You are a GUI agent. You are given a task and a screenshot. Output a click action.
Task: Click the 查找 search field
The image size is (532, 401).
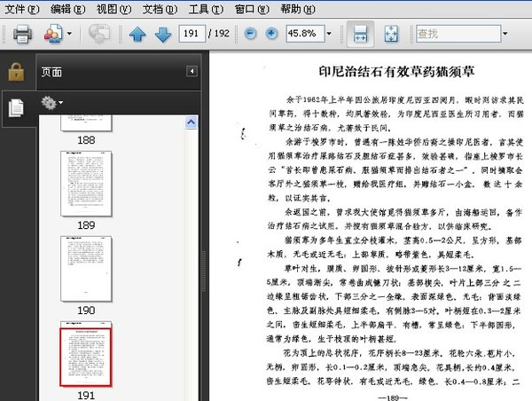pyautogui.click(x=458, y=34)
